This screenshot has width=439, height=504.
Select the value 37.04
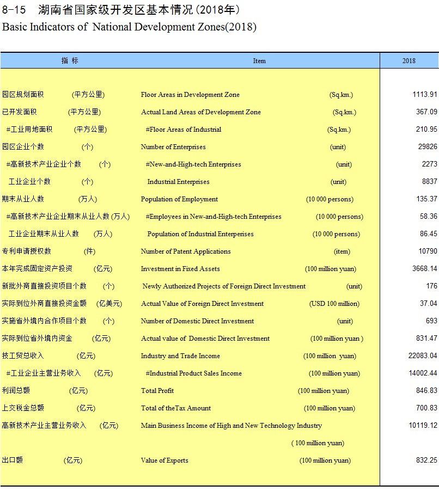[x=429, y=303]
